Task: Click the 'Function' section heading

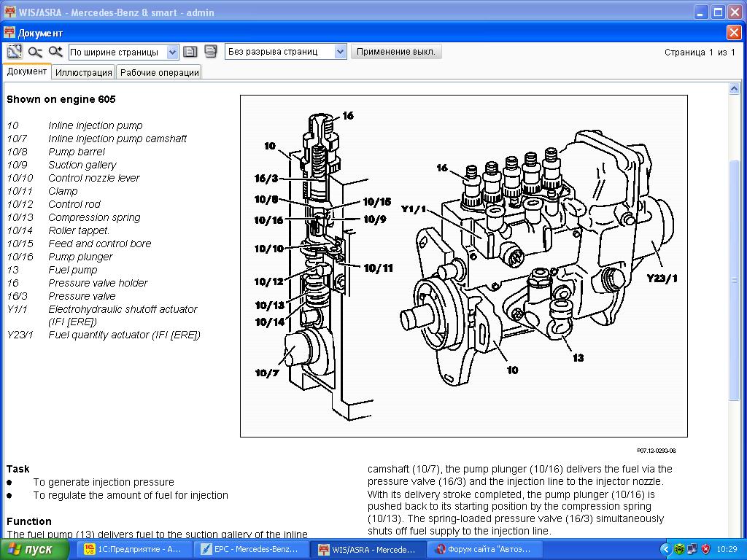Action: click(x=29, y=521)
